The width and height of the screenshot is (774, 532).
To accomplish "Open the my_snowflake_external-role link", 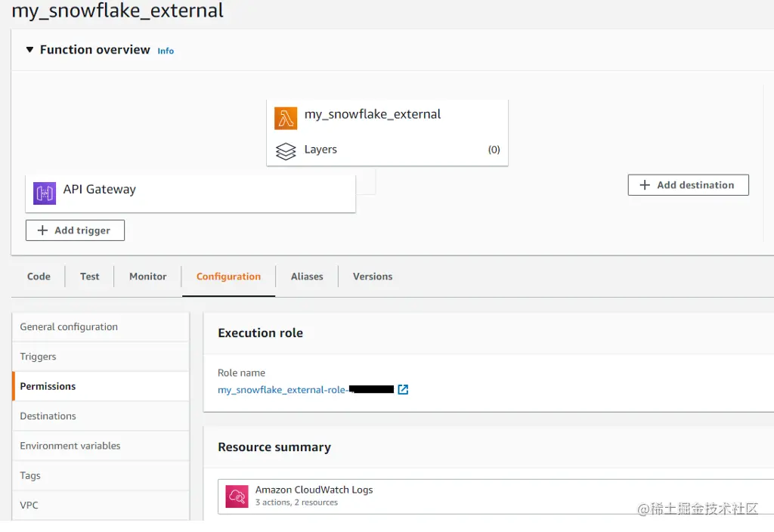I will pos(306,389).
